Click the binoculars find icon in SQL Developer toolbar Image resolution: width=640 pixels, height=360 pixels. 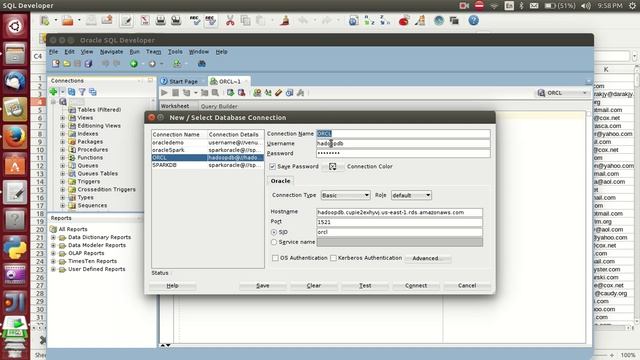(202, 64)
